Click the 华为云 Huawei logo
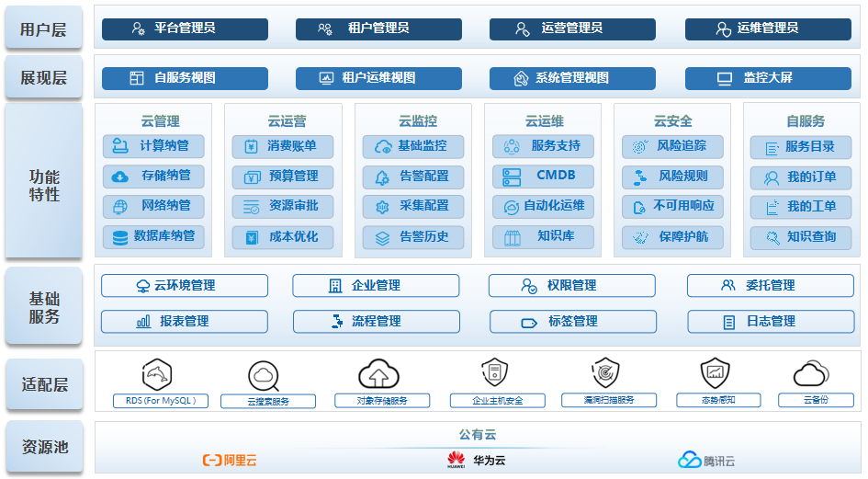This screenshot has width=868, height=479. click(x=457, y=460)
